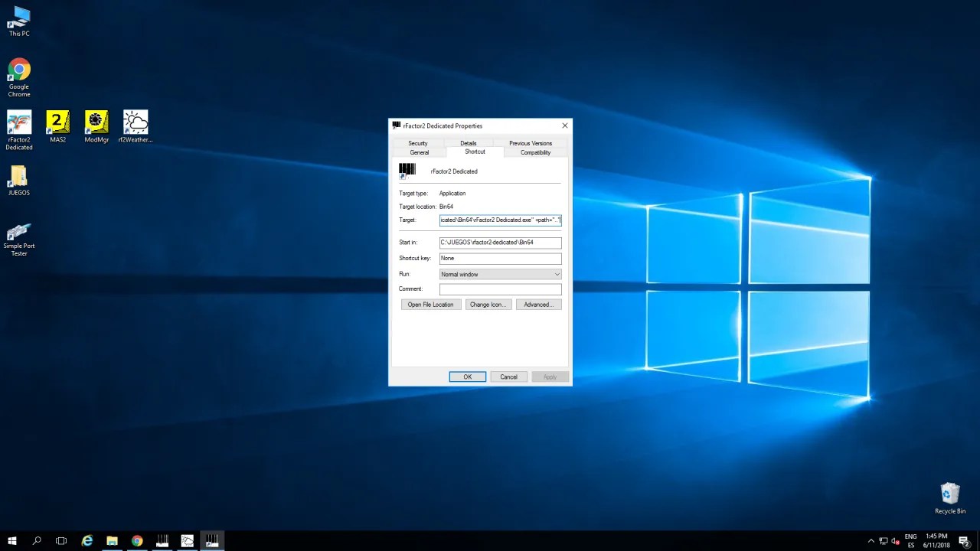Click the dialog title 'rFactor2 Dedicated Properties'
The height and width of the screenshot is (551, 980).
[x=443, y=126]
